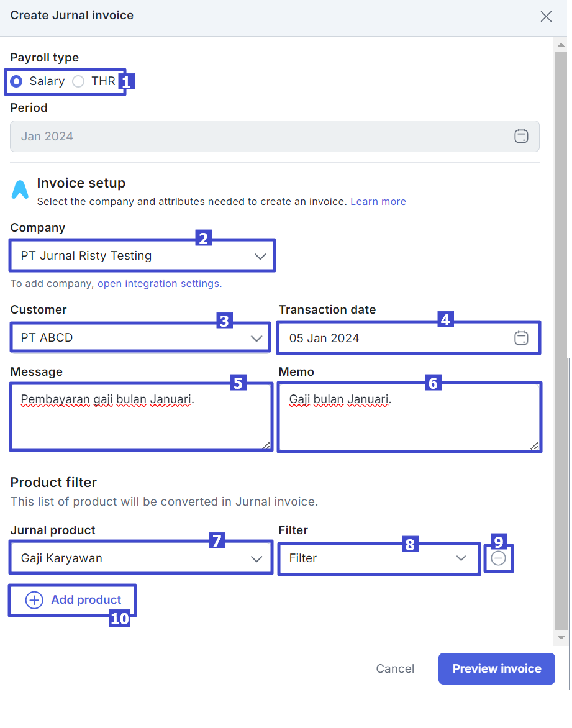Viewport: 572px width, 728px height.
Task: Remove the Gaji Karyawan product row
Action: coord(498,558)
